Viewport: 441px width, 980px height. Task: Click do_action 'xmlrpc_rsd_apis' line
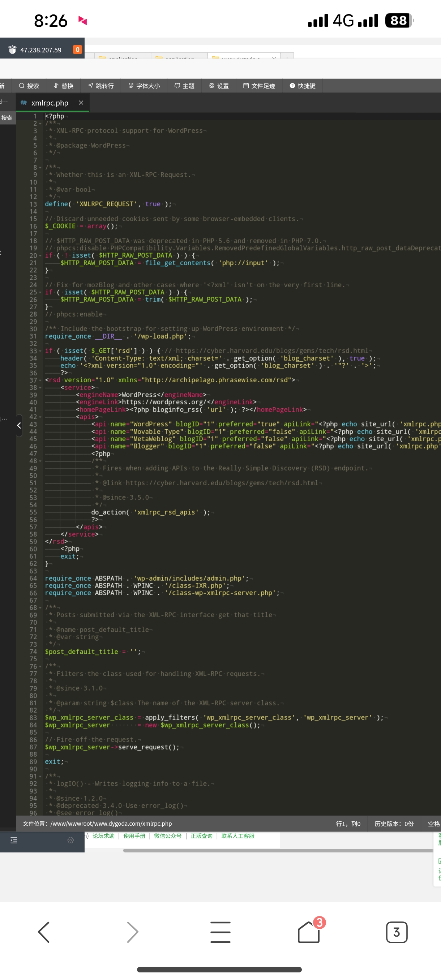click(x=151, y=512)
